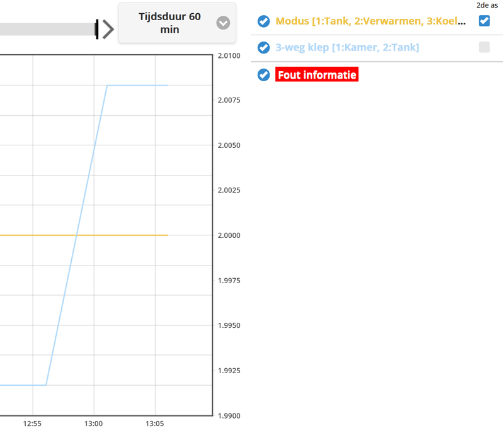Screen dimensions: 504x438
Task: Toggle the Modus series visibility check icon
Action: 264,21
